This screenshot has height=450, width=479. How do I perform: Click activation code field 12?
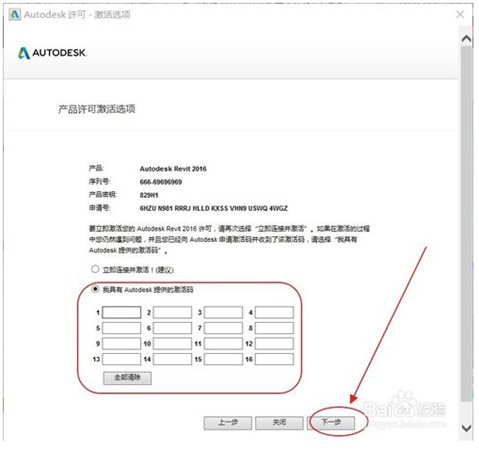click(274, 343)
